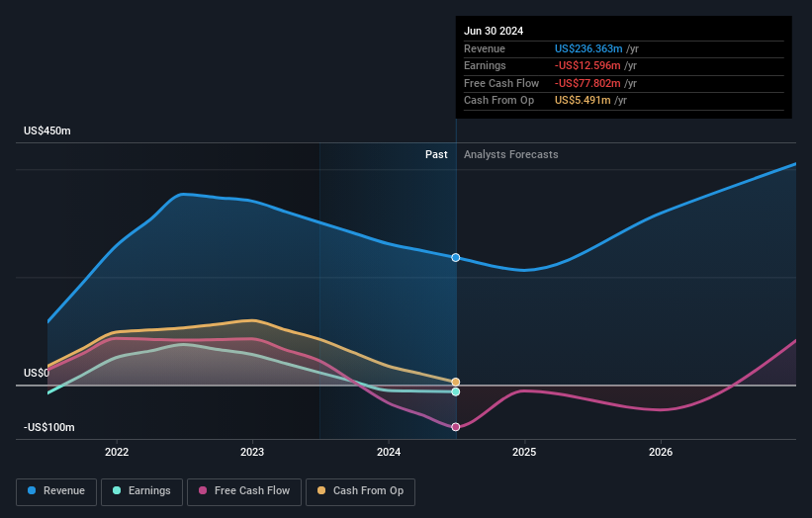Click the teal Earnings legend dot
The width and height of the screenshot is (812, 518).
tap(117, 490)
